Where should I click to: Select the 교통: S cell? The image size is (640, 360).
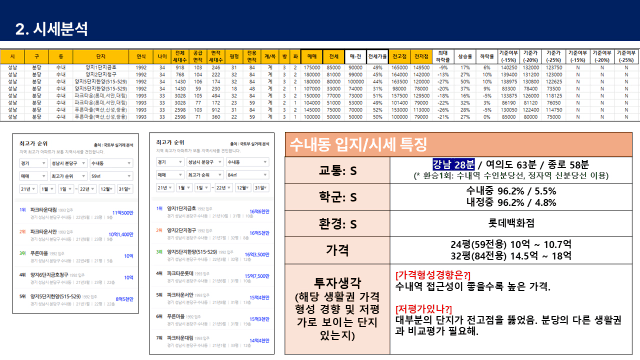(x=338, y=170)
